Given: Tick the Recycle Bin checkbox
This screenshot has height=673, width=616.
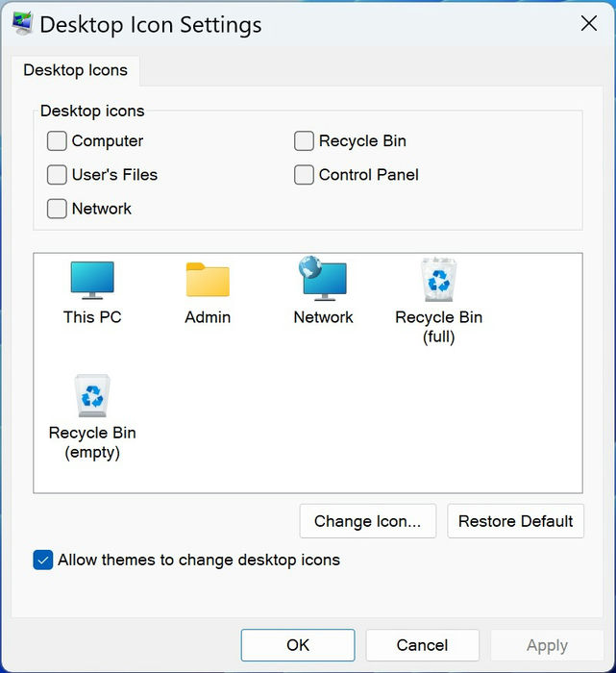Looking at the screenshot, I should tap(304, 140).
